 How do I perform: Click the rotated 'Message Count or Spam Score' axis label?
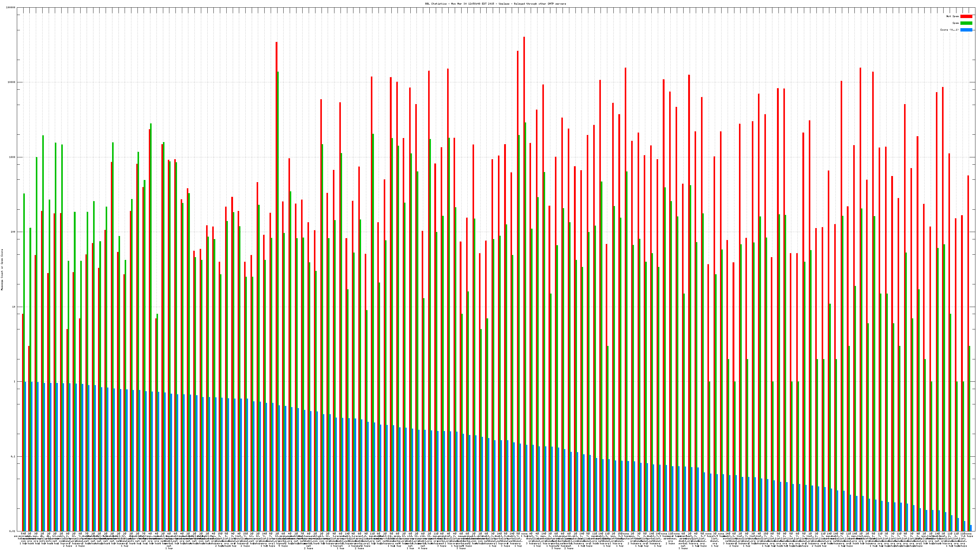point(2,270)
